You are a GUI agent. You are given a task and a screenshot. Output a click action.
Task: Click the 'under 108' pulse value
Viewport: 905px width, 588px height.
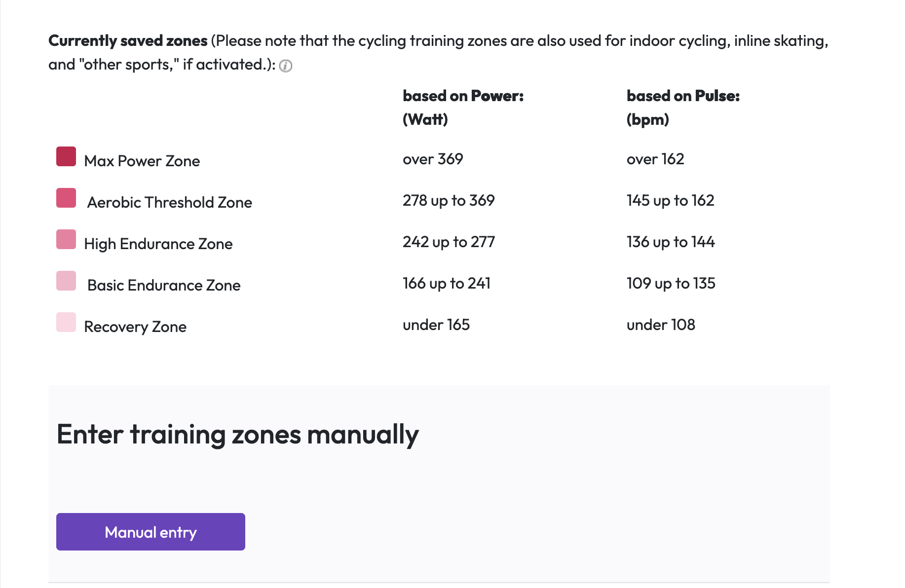pyautogui.click(x=661, y=325)
